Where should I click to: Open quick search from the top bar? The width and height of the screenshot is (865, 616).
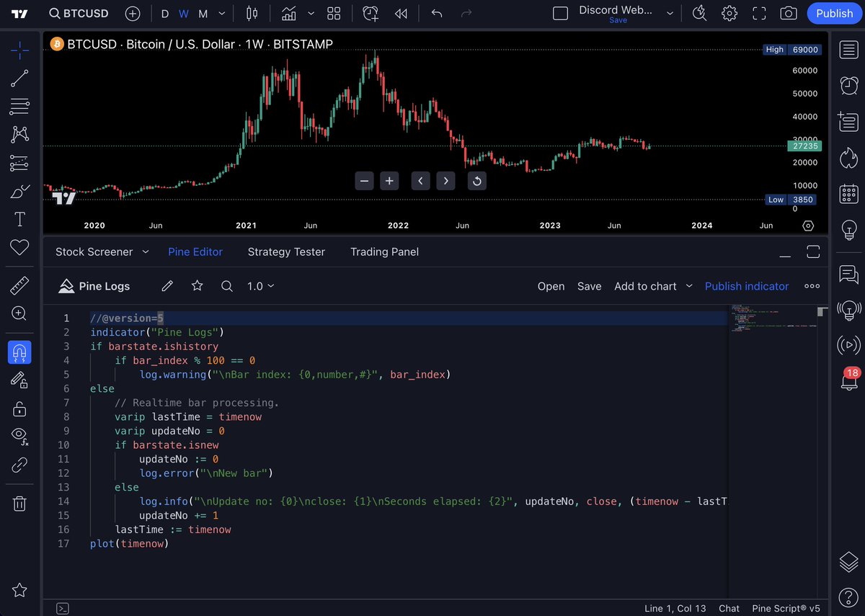click(699, 14)
